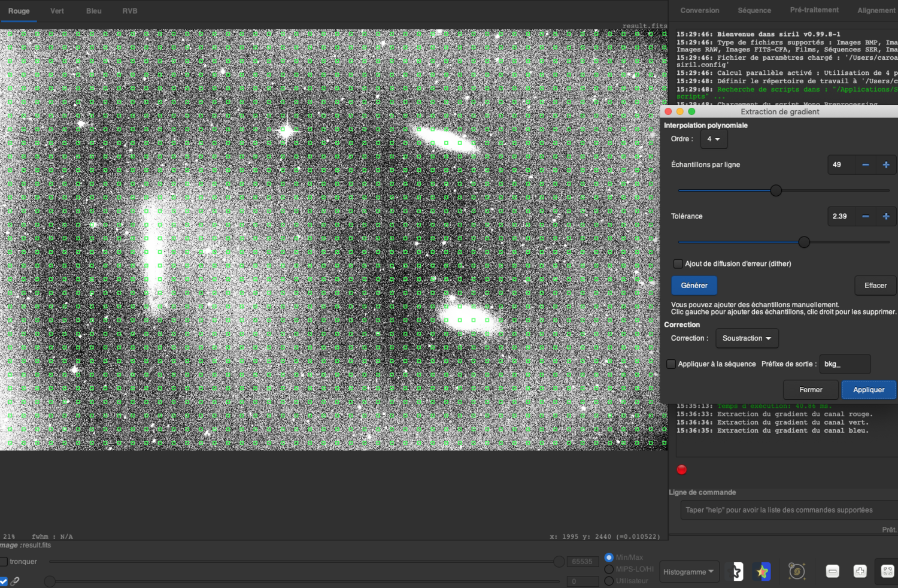
Task: Fit the image to window with the resize icon
Action: [x=888, y=571]
